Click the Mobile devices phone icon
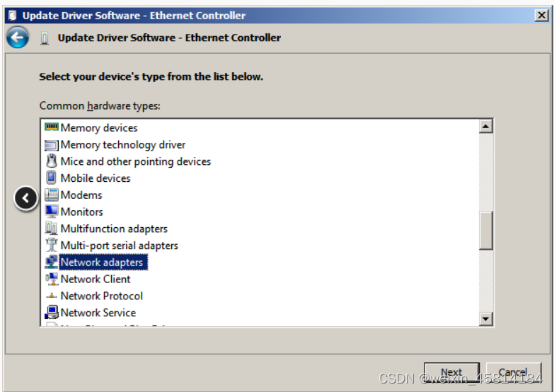 click(x=51, y=178)
